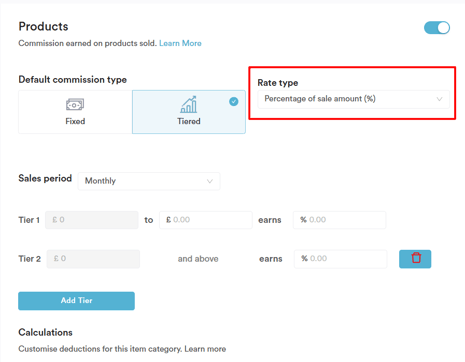Screen dimensions: 465x362
Task: Click the 'Products' heading
Action: 43,27
